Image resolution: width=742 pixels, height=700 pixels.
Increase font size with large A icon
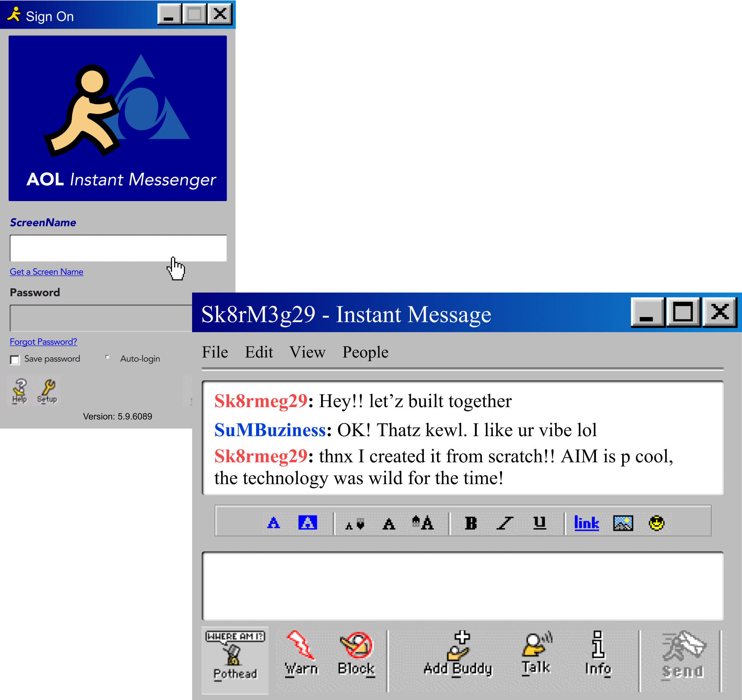[423, 523]
